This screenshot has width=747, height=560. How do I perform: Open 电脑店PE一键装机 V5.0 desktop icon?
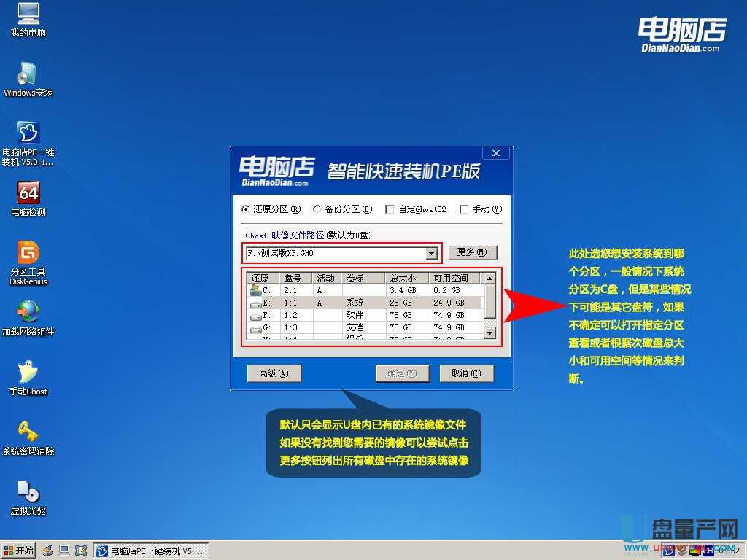coord(28,144)
